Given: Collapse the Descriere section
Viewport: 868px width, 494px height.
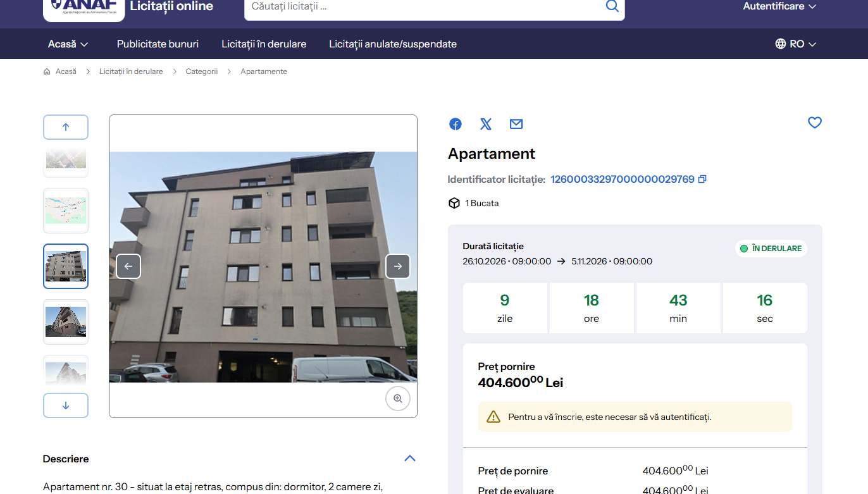Looking at the screenshot, I should pyautogui.click(x=410, y=459).
